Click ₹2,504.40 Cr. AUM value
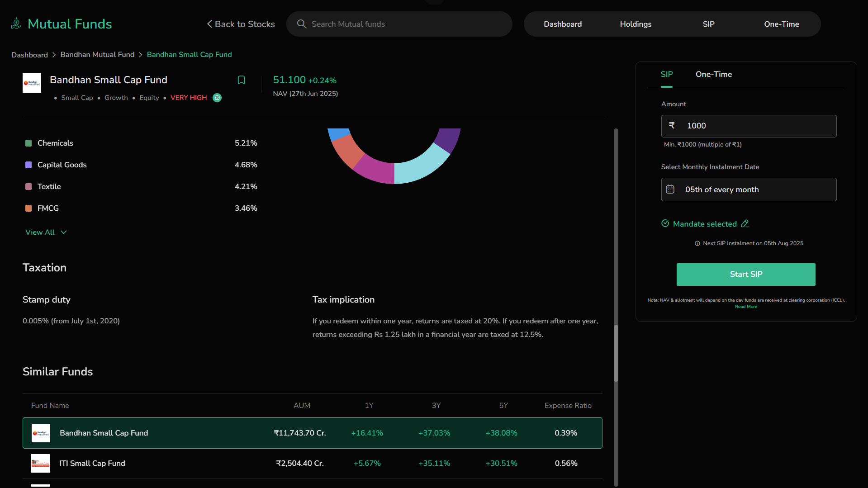Screen dimensions: 868x488 click(300, 463)
